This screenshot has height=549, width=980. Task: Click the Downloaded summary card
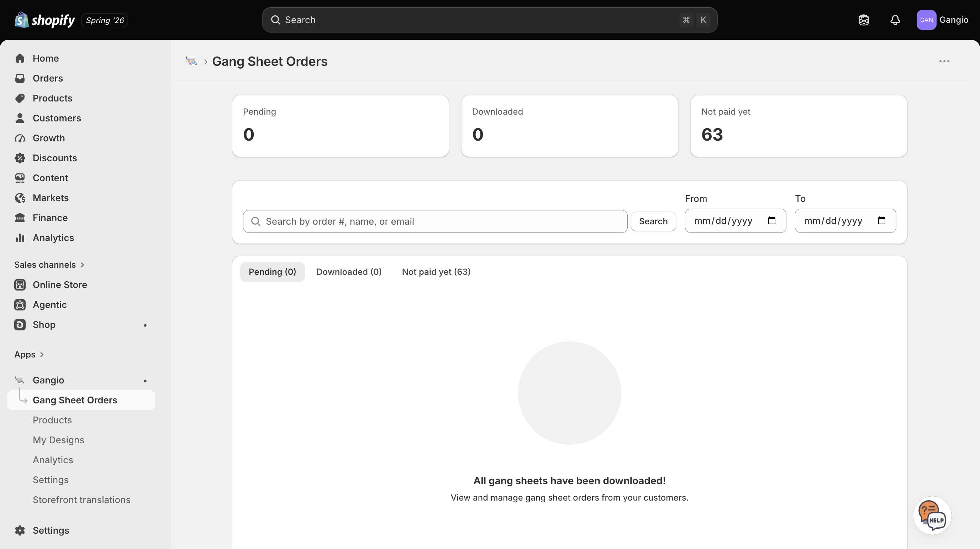click(569, 126)
